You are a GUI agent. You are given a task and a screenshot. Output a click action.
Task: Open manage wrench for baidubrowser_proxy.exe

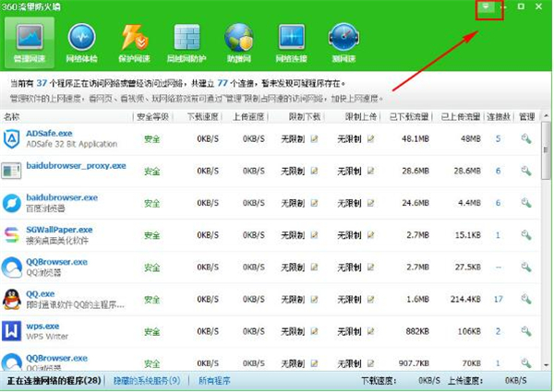(x=526, y=171)
